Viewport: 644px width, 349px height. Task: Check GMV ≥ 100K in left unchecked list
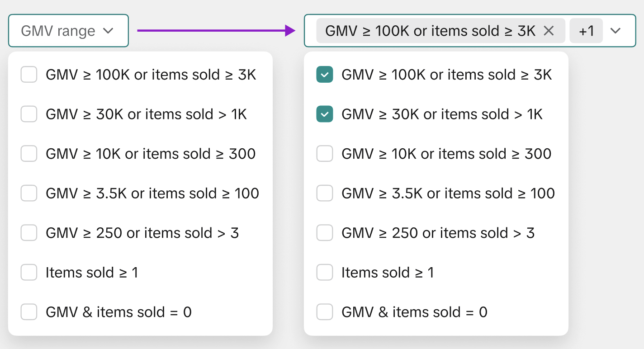(29, 75)
